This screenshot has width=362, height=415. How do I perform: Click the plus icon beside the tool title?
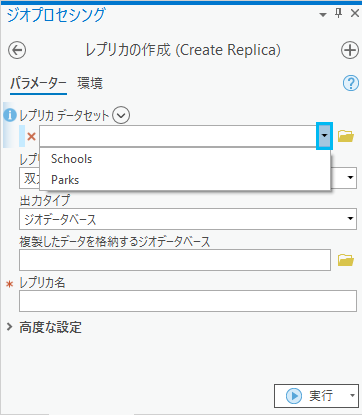pos(350,50)
